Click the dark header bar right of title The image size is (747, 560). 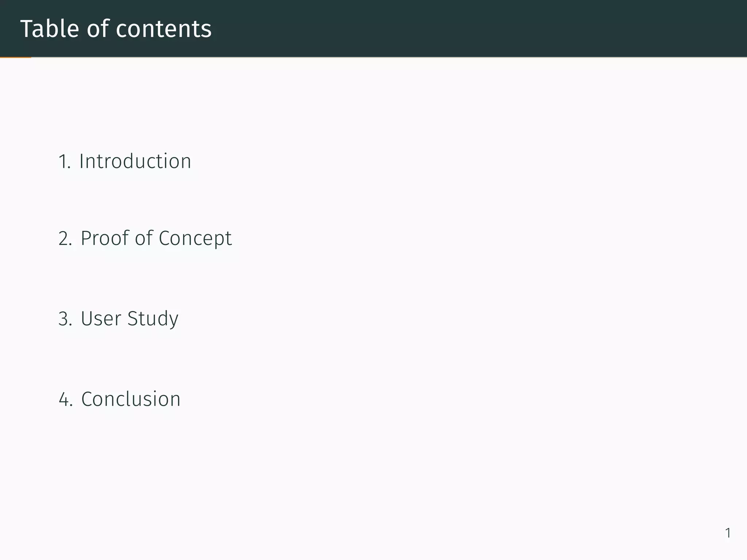point(474,28)
